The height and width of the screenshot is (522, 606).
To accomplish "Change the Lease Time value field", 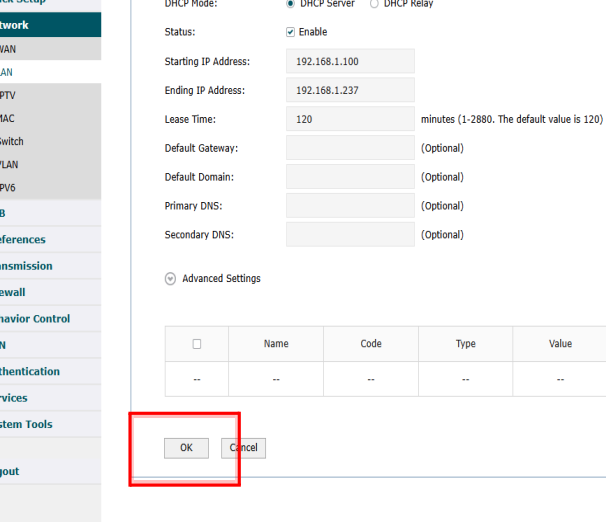I will click(350, 119).
